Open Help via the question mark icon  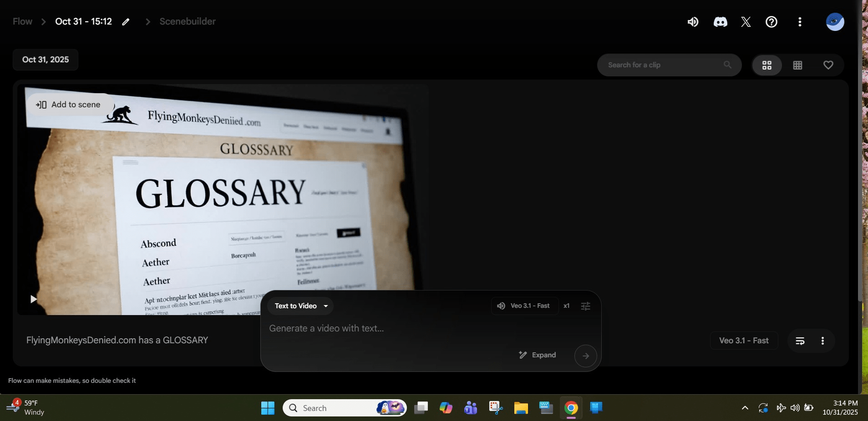772,22
